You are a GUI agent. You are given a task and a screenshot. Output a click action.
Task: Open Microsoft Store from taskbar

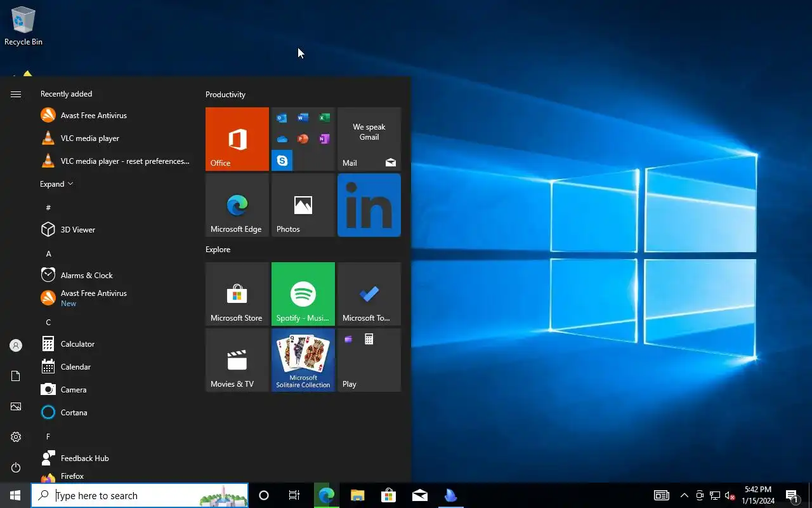coord(388,495)
